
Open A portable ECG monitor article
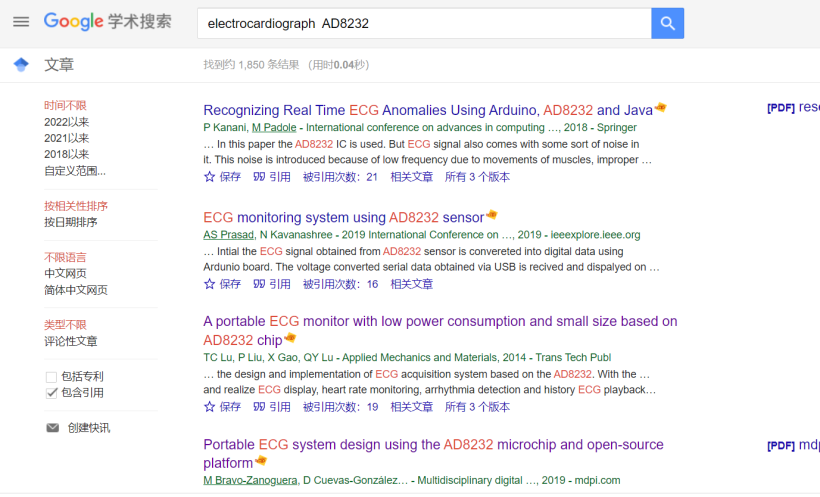click(x=440, y=331)
